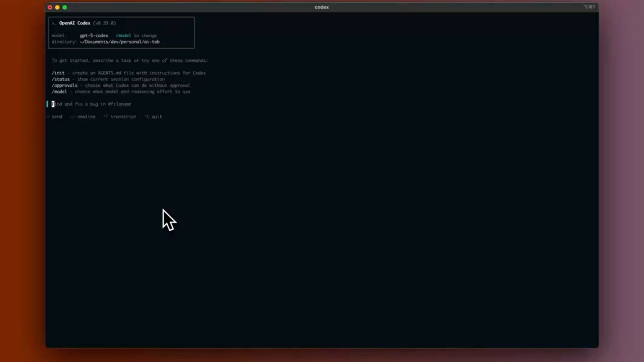Image resolution: width=644 pixels, height=362 pixels.
Task: Click the >_ prompt icon beside OpenAI Codex
Action: coord(54,23)
